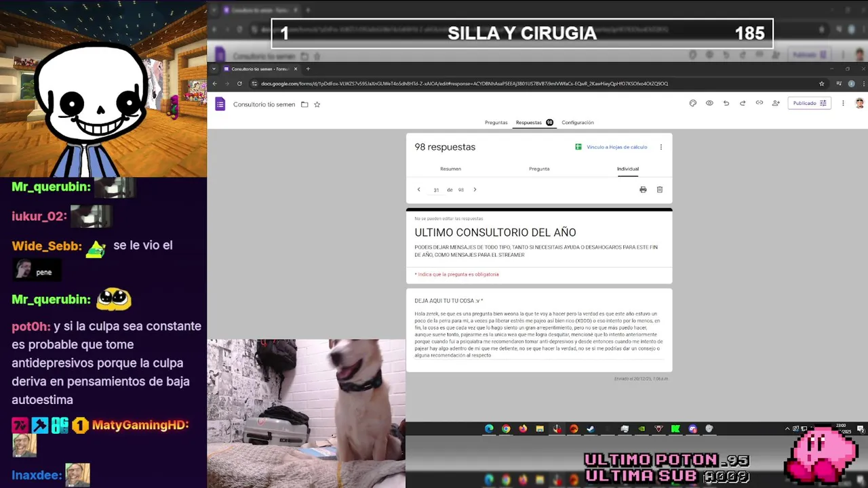Click the move to folder icon
Screen dimensions: 868x488
(304, 104)
